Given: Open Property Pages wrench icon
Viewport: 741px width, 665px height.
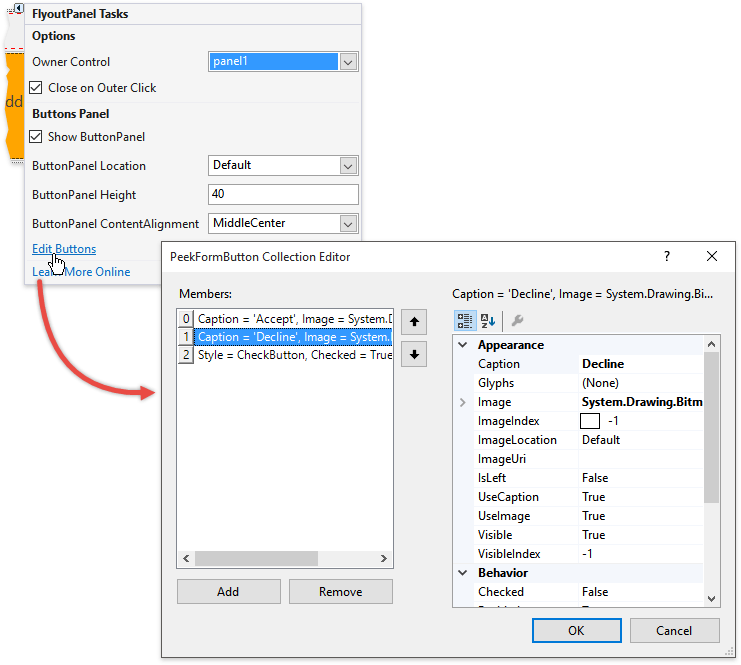Looking at the screenshot, I should pos(517,320).
